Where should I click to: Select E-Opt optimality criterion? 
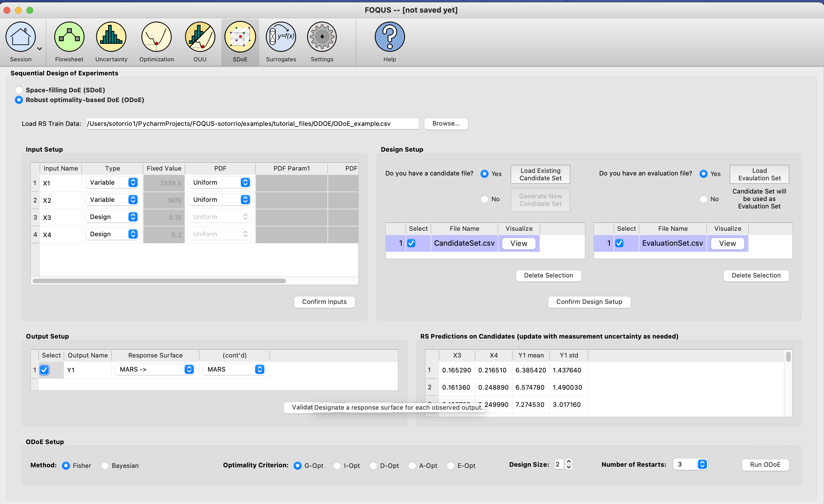[450, 466]
